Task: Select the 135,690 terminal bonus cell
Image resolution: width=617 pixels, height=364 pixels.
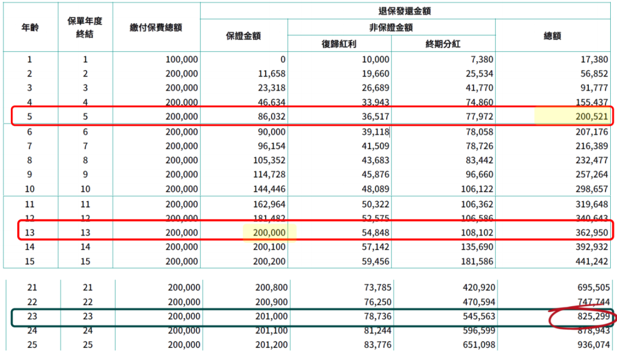Action: [477, 247]
